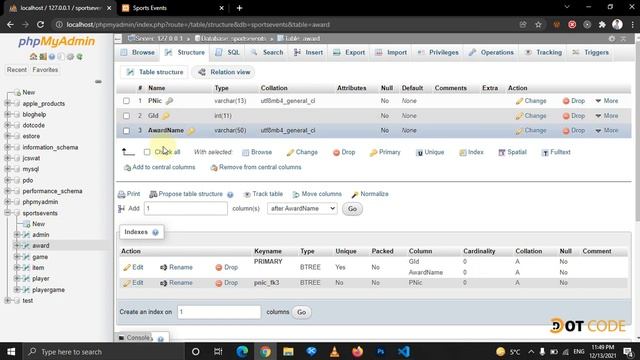Click the Indexes help icon
This screenshot has width=640, height=360.
point(156,232)
